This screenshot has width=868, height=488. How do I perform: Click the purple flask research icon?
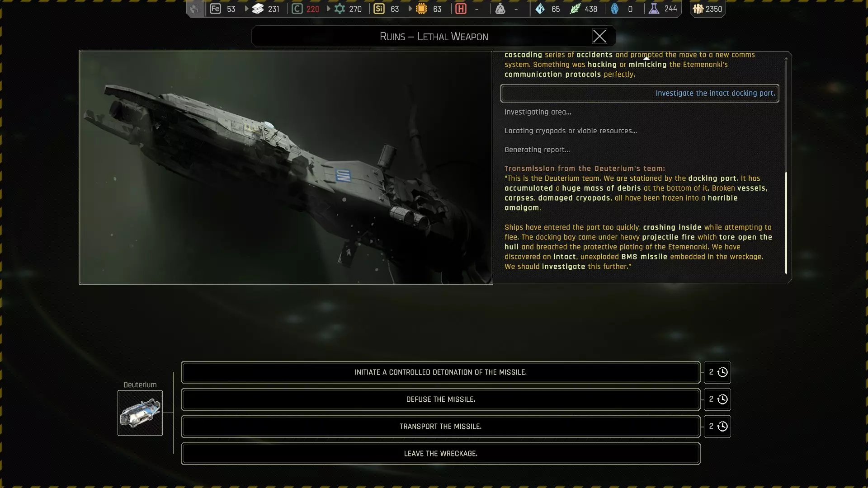654,9
